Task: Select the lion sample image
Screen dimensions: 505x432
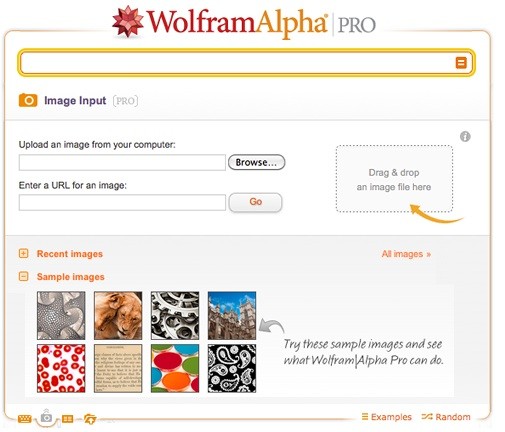Action: [x=118, y=315]
